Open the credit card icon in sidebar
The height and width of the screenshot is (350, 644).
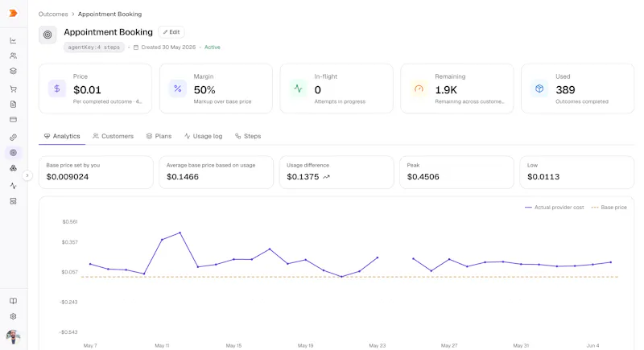point(13,119)
